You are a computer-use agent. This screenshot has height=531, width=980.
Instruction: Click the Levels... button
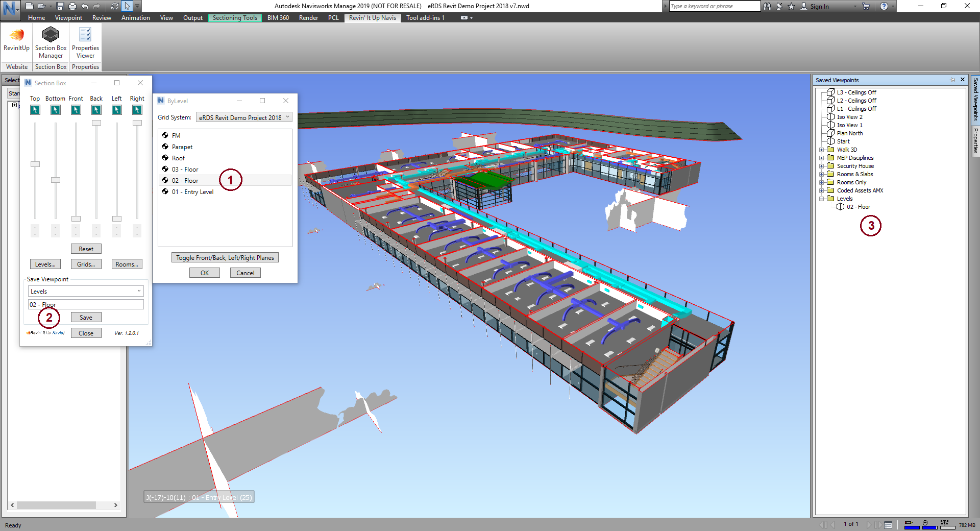click(x=45, y=264)
